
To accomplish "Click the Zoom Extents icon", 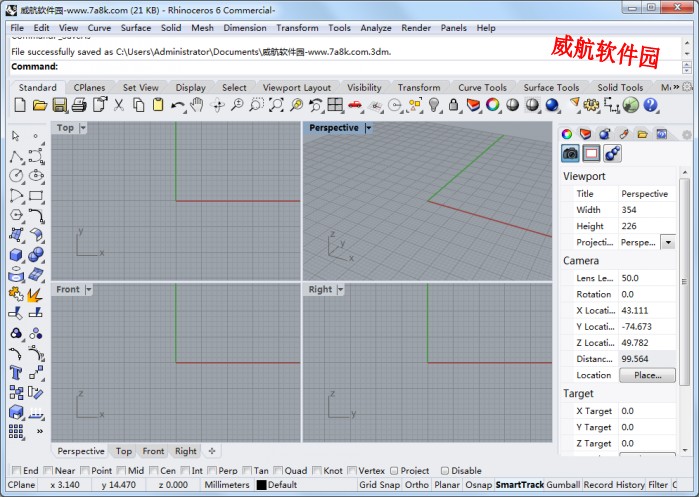I will coord(276,105).
